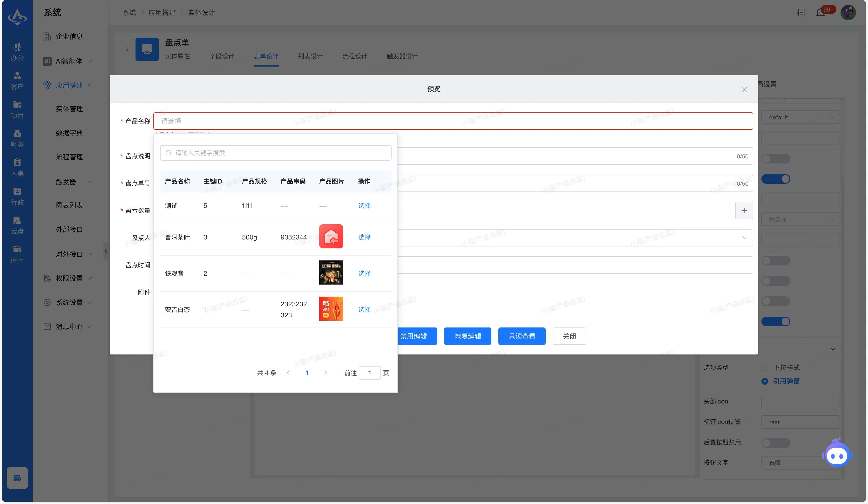Select the 引用弹窗 radio option
The height and width of the screenshot is (504, 868).
[765, 381]
